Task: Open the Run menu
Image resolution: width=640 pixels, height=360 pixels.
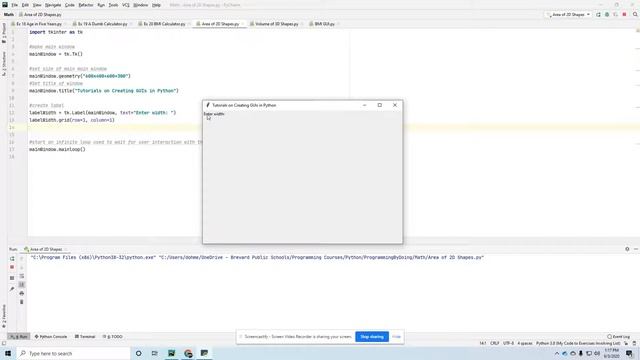Action: tap(101, 5)
